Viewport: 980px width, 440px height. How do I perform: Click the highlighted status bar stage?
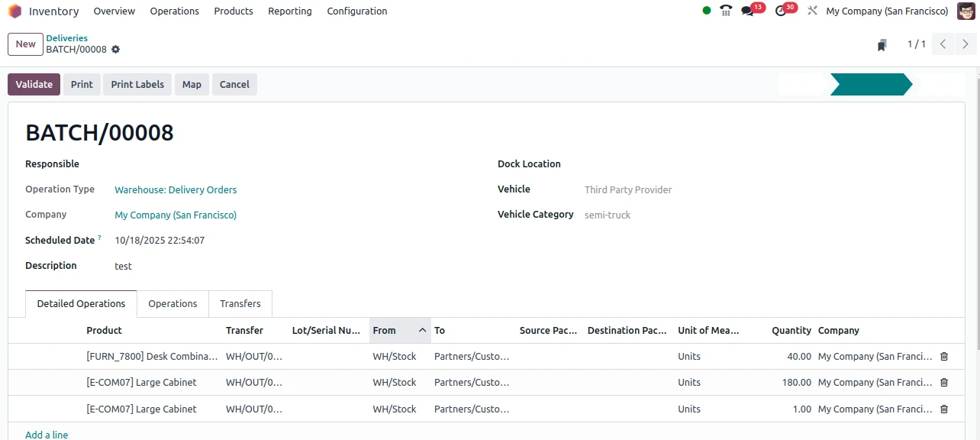click(870, 85)
